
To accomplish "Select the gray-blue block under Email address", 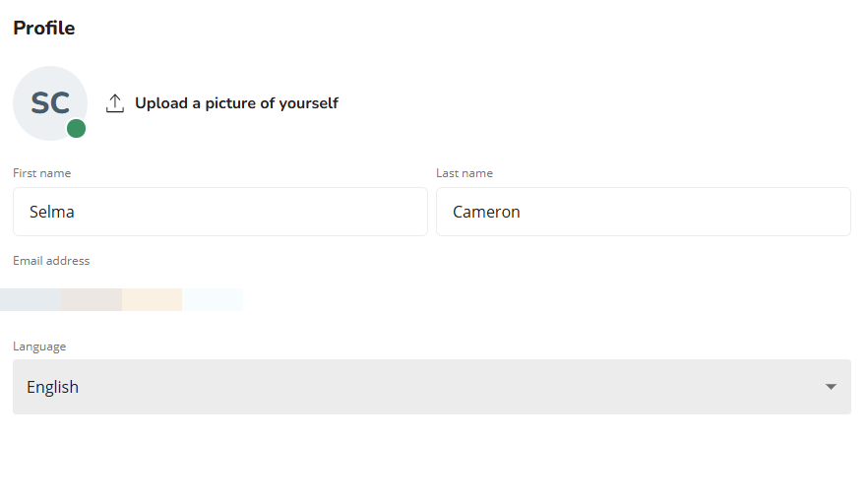I will tap(31, 299).
